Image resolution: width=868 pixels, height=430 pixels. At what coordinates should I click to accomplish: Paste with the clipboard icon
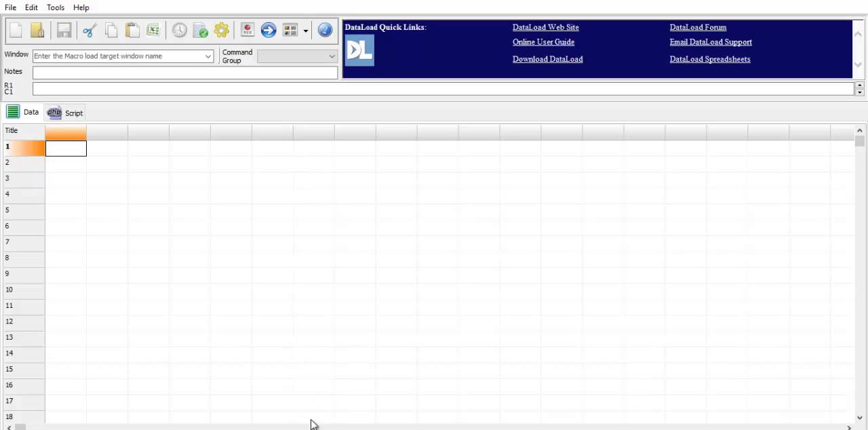tap(133, 31)
